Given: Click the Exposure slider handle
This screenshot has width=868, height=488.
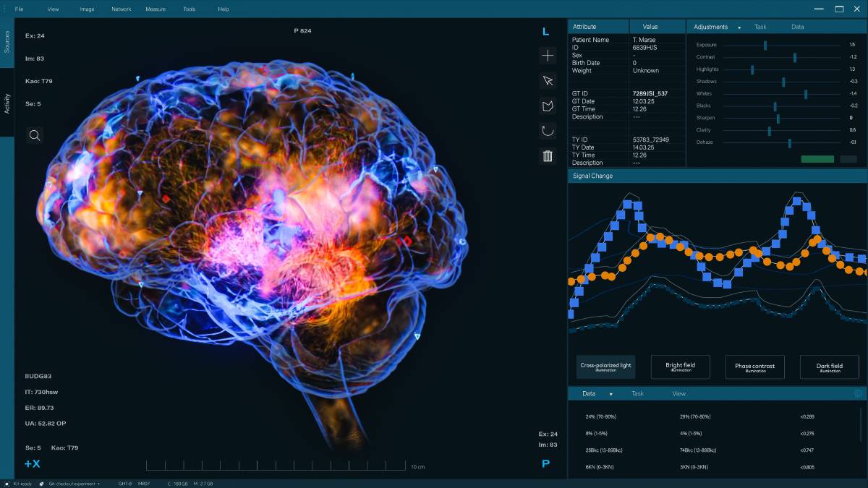Looking at the screenshot, I should 765,45.
